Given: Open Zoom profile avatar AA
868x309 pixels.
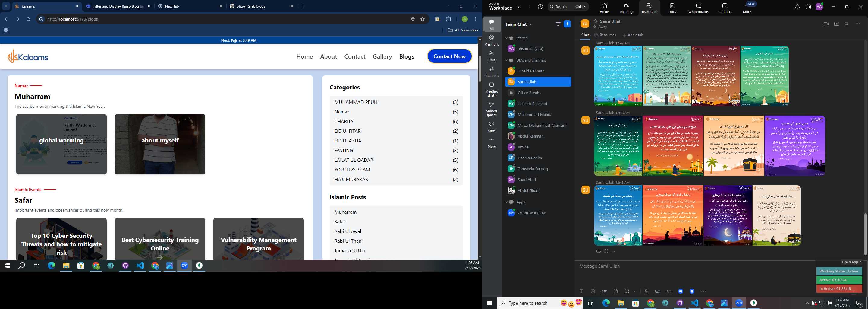Looking at the screenshot, I should [819, 7].
